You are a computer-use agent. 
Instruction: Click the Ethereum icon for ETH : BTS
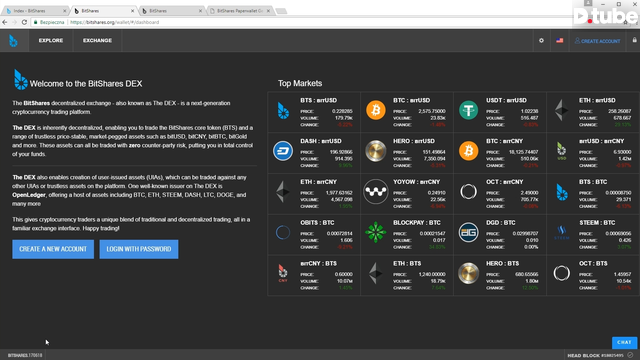point(376,273)
